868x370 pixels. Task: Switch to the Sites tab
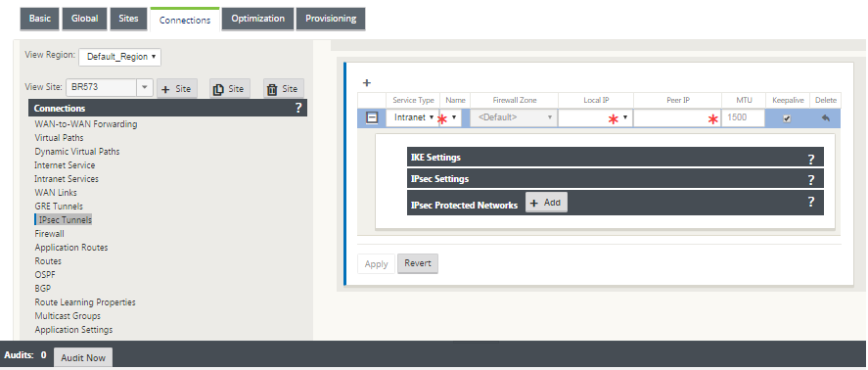pos(128,19)
